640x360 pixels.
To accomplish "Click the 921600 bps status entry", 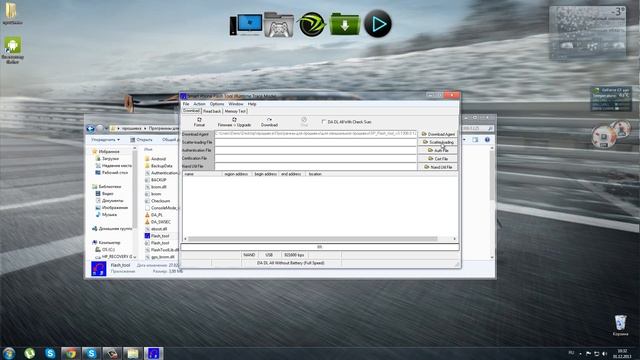I will [294, 255].
